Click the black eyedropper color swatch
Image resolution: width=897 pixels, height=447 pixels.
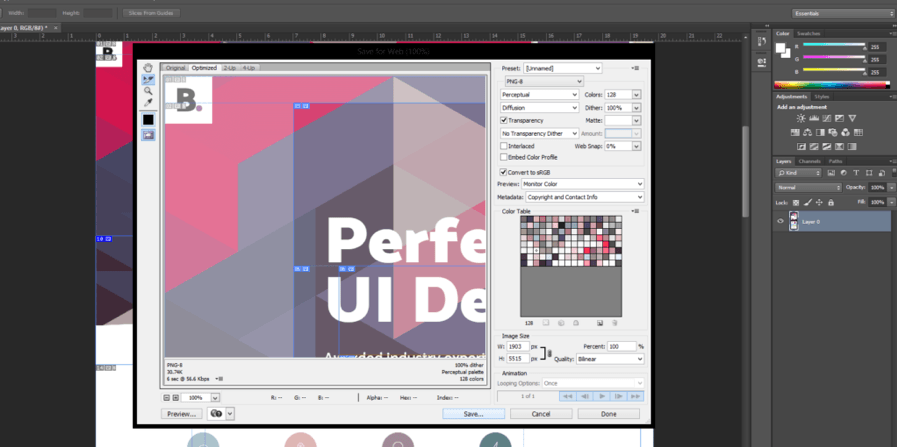pyautogui.click(x=148, y=119)
